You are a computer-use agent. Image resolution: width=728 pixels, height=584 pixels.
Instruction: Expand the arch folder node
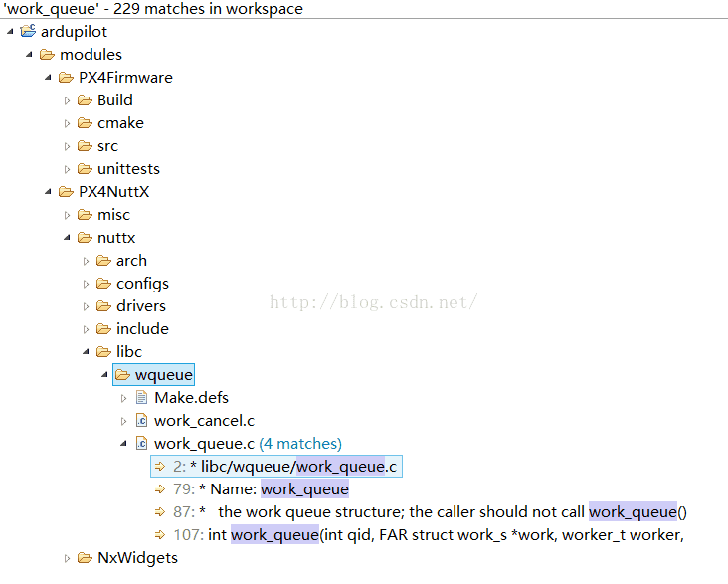pos(86,261)
